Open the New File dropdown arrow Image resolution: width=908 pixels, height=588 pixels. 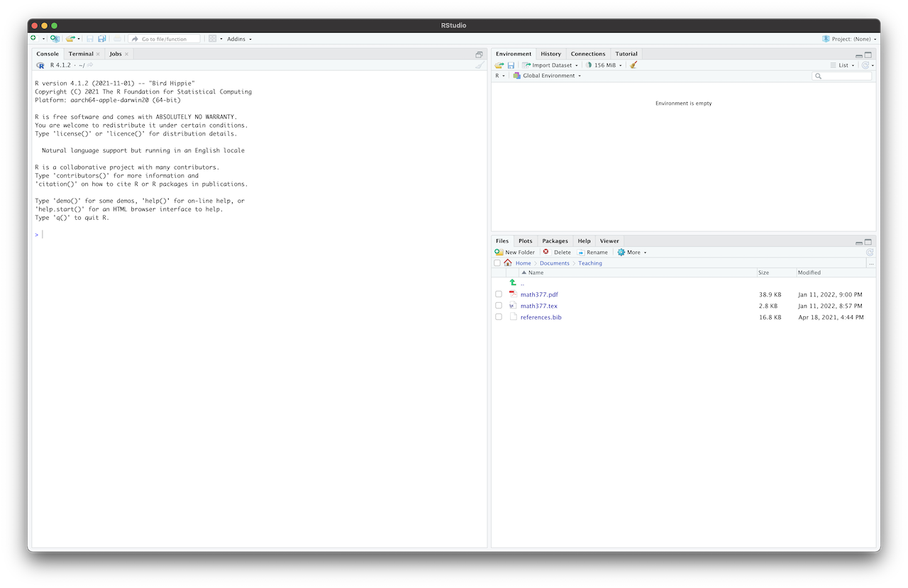[43, 39]
